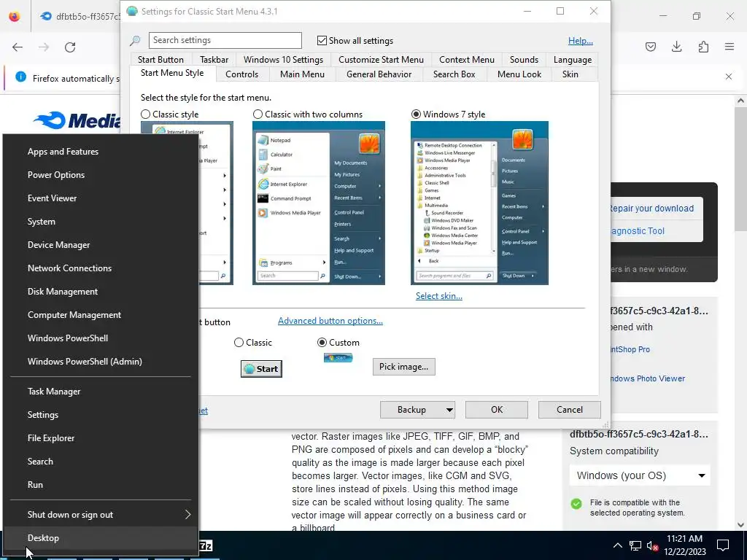Click the 7z icon on the taskbar

(x=205, y=545)
